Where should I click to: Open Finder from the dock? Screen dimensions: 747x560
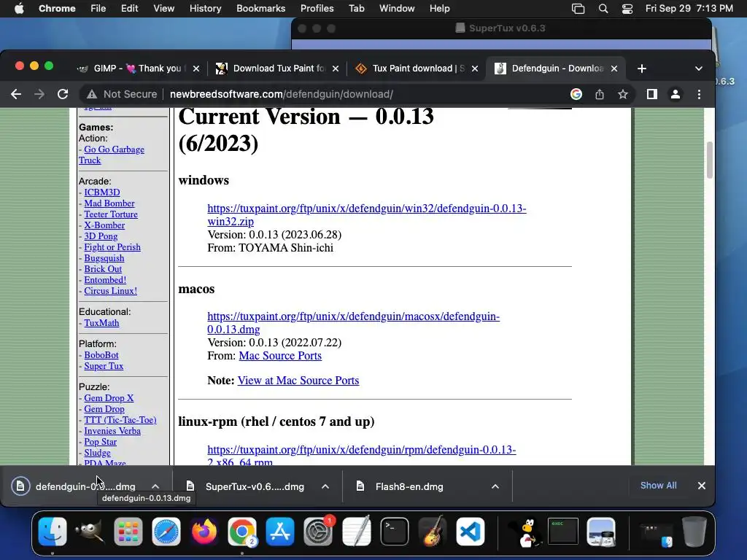click(53, 532)
